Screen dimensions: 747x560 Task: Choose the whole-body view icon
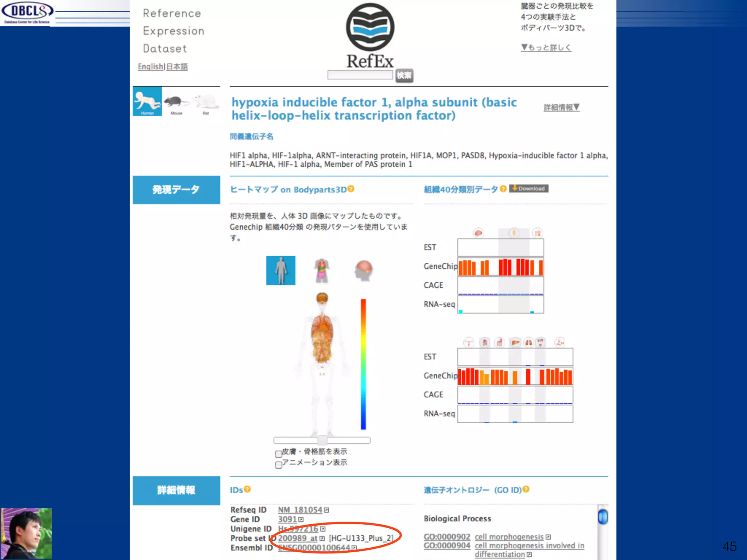[280, 271]
